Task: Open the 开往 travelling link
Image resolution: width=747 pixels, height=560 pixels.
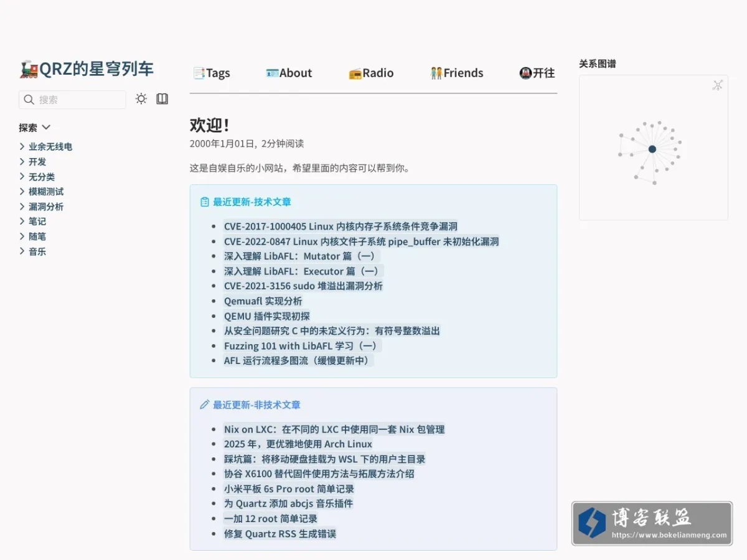Action: [537, 73]
